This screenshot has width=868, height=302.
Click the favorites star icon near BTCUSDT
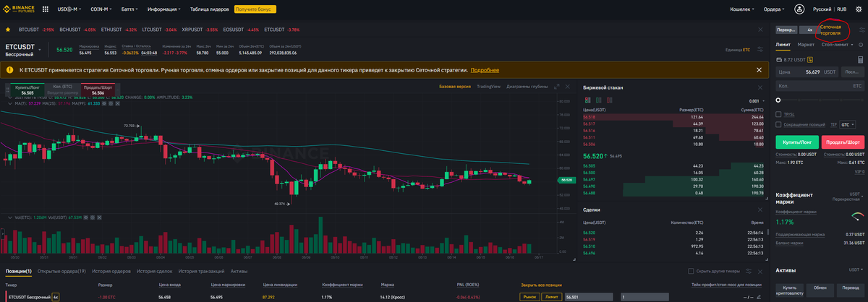click(x=8, y=30)
